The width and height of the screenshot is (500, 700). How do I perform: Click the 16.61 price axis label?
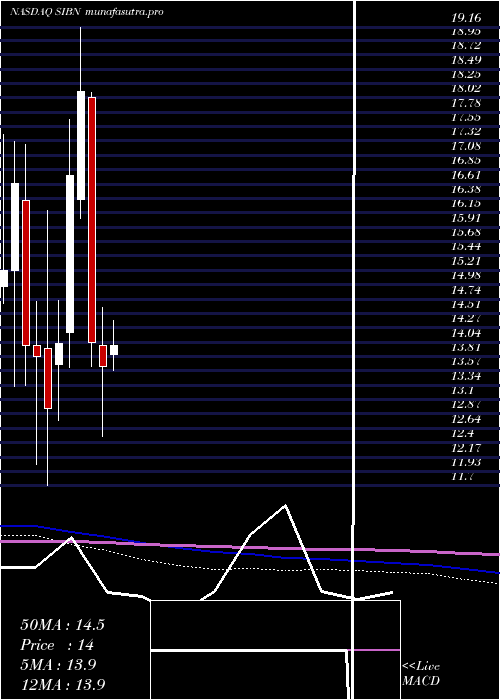[466, 175]
